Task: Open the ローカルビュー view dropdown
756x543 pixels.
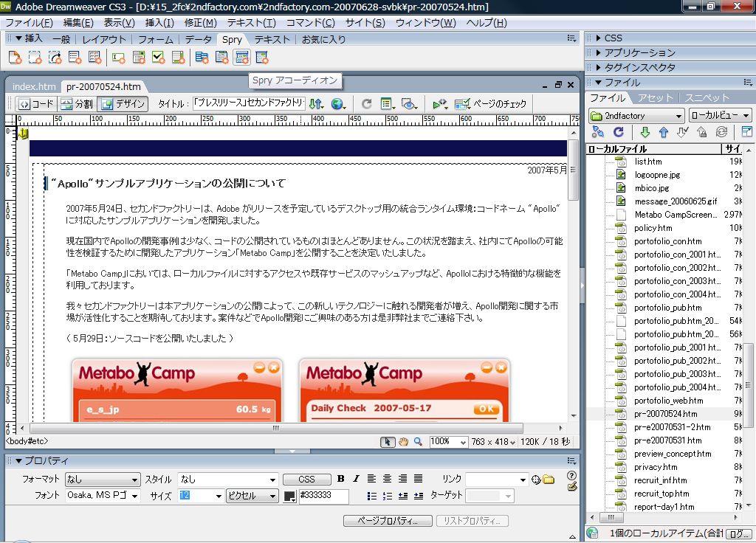Action: [x=721, y=116]
